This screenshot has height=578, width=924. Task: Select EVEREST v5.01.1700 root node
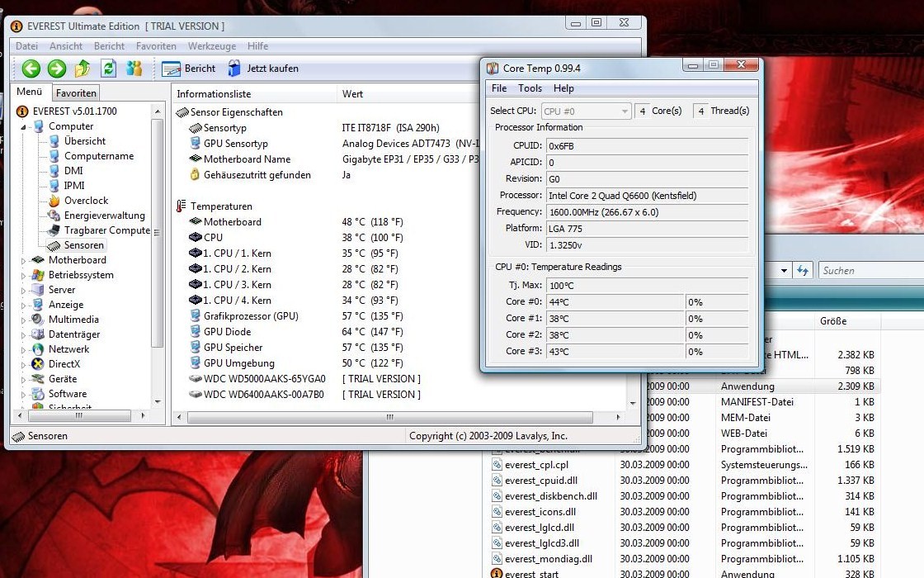(x=74, y=111)
